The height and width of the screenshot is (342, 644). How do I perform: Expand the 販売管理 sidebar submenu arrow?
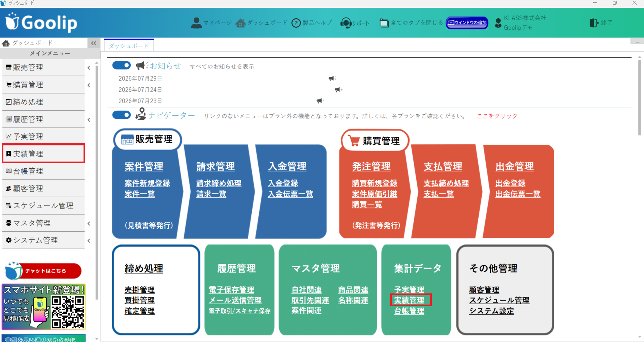coord(89,67)
